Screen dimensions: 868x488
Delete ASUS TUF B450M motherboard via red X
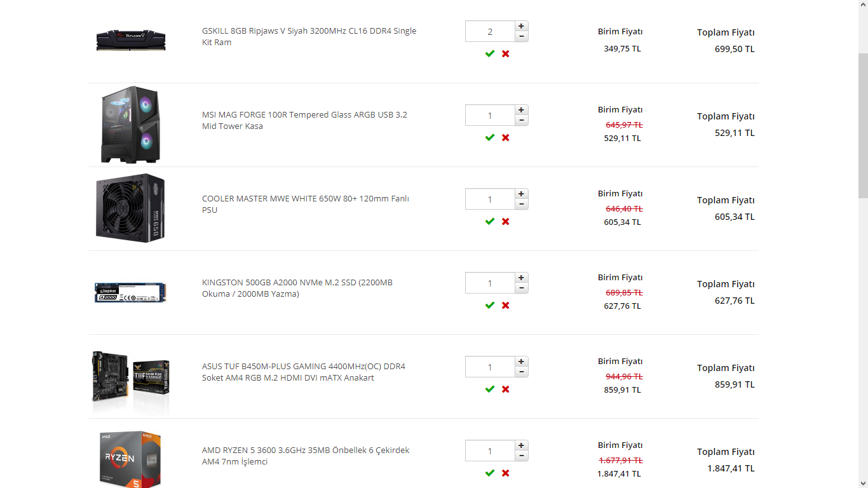tap(505, 390)
